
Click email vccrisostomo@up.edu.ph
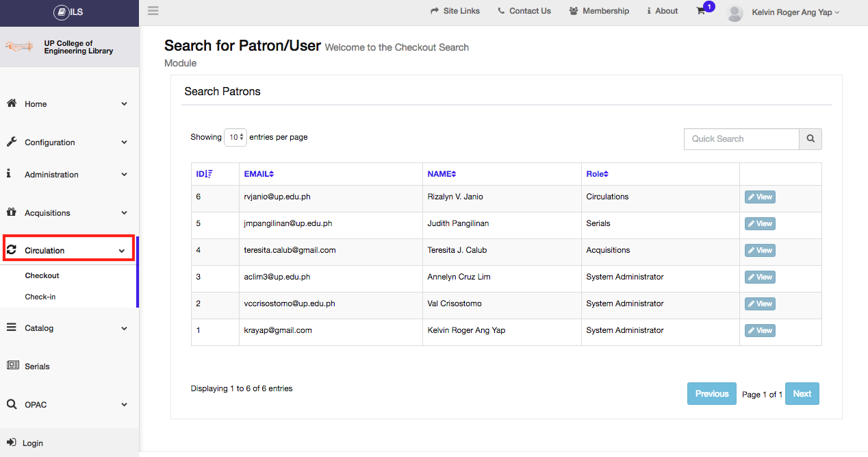tap(290, 304)
